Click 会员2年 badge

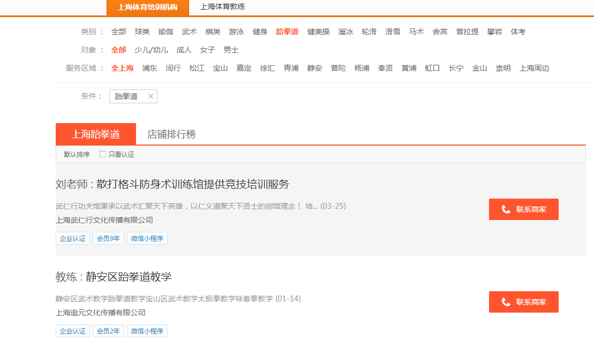pos(108,331)
